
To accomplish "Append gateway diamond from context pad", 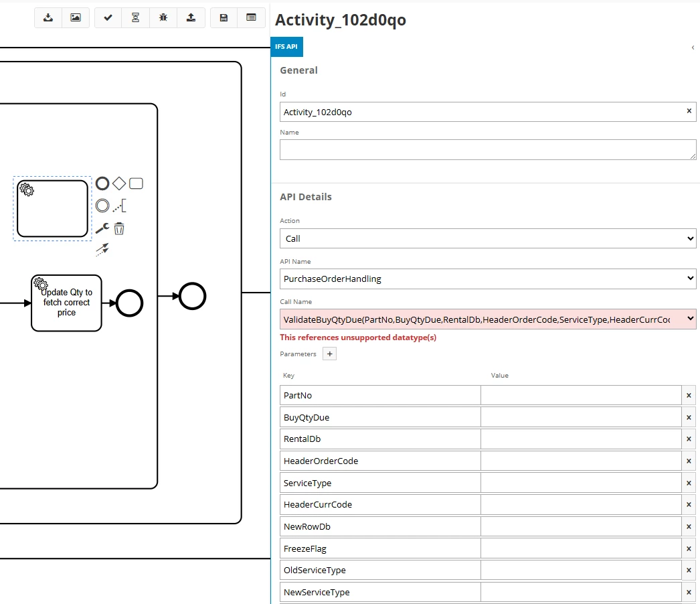I will [x=119, y=183].
